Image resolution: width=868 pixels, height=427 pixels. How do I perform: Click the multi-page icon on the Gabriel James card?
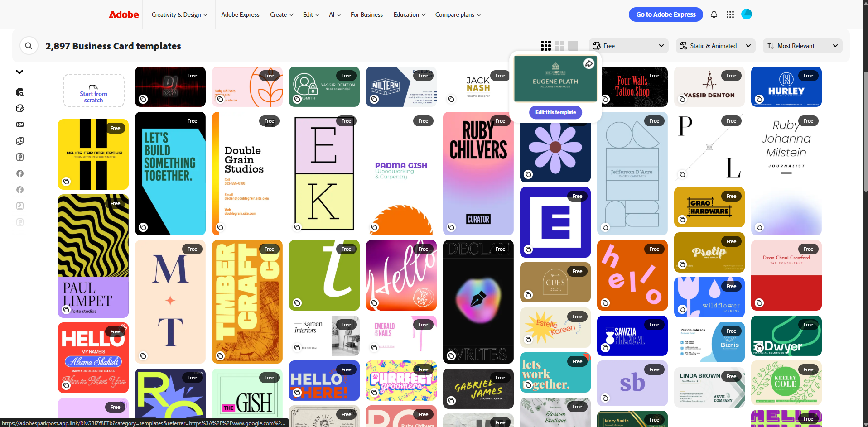pos(451,401)
